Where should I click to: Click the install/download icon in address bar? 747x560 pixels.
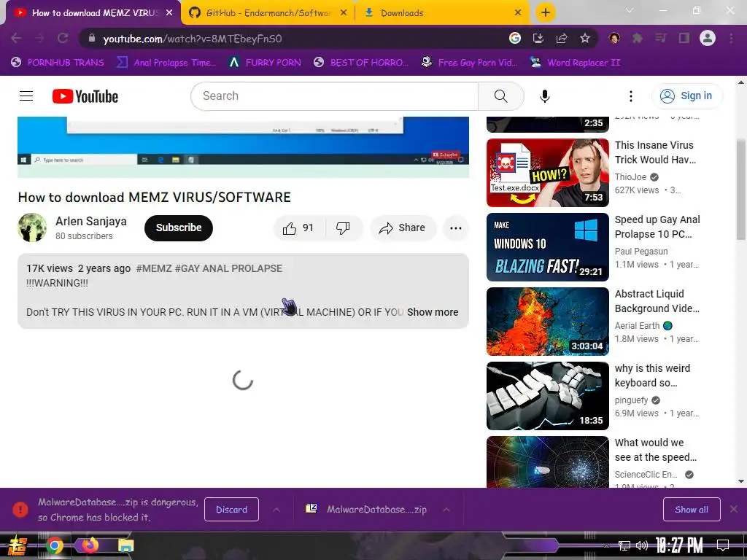pos(538,38)
